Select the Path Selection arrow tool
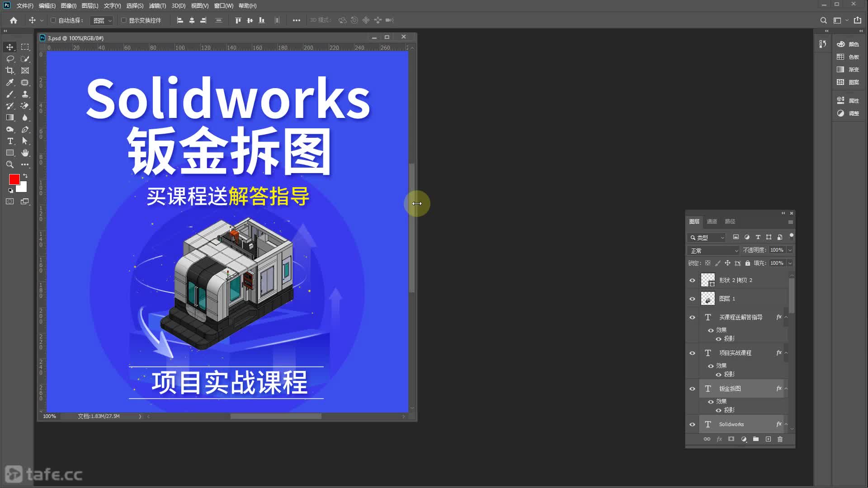Screen dimensions: 868x488 point(25,141)
